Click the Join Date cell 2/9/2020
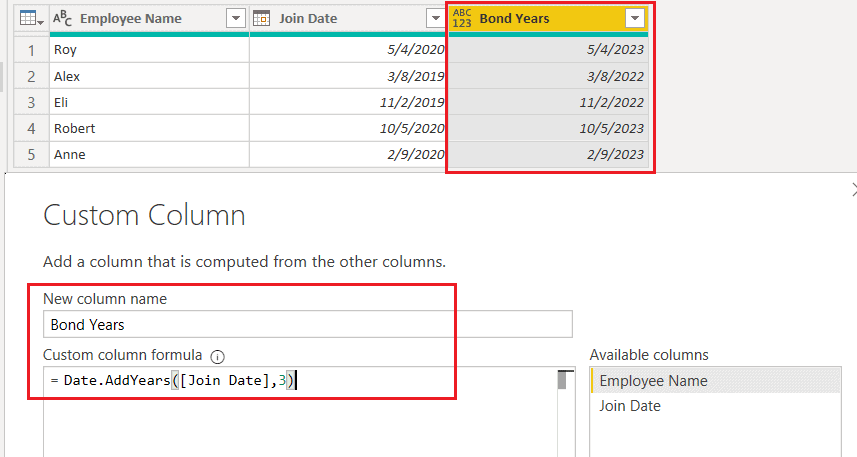Screen dimensions: 857x457 point(349,155)
